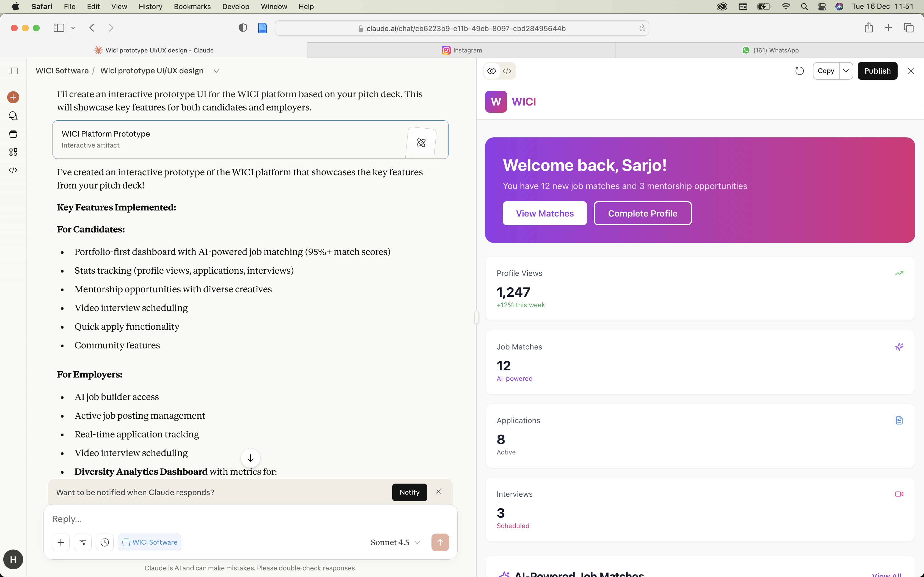Switch to the Instagram tab
924x577 pixels.
pos(462,50)
